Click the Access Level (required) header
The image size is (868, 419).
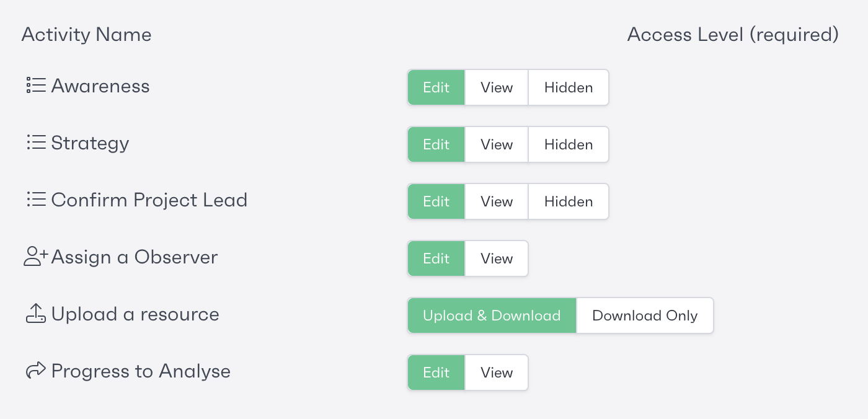(733, 35)
